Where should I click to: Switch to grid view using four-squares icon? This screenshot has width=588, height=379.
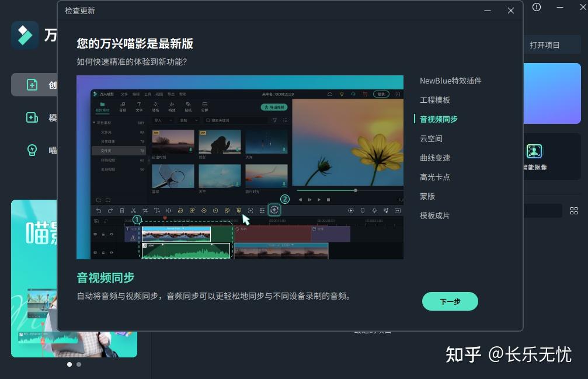pyautogui.click(x=574, y=211)
